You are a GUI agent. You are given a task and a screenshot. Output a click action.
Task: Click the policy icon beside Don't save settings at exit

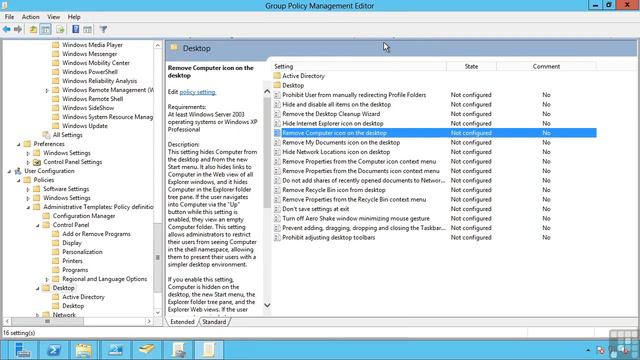(277, 209)
